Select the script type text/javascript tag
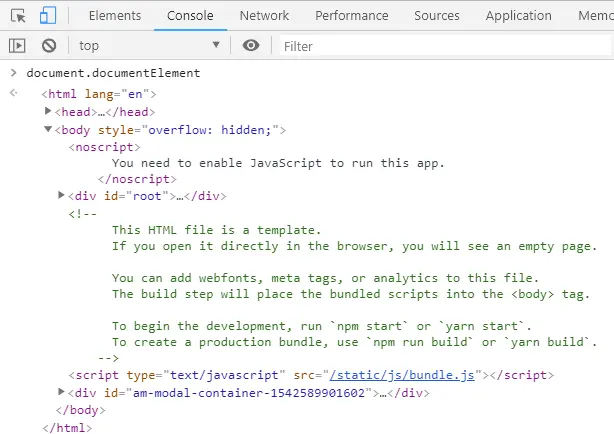 click(311, 375)
